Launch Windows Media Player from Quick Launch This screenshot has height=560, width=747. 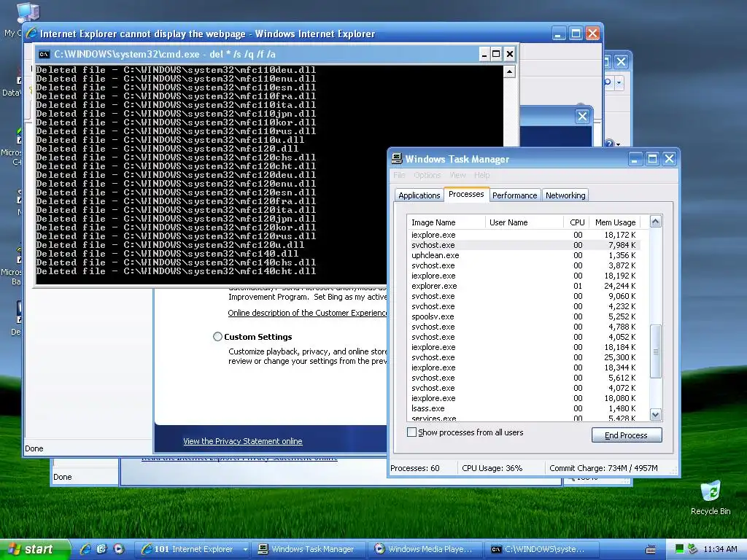(x=119, y=549)
